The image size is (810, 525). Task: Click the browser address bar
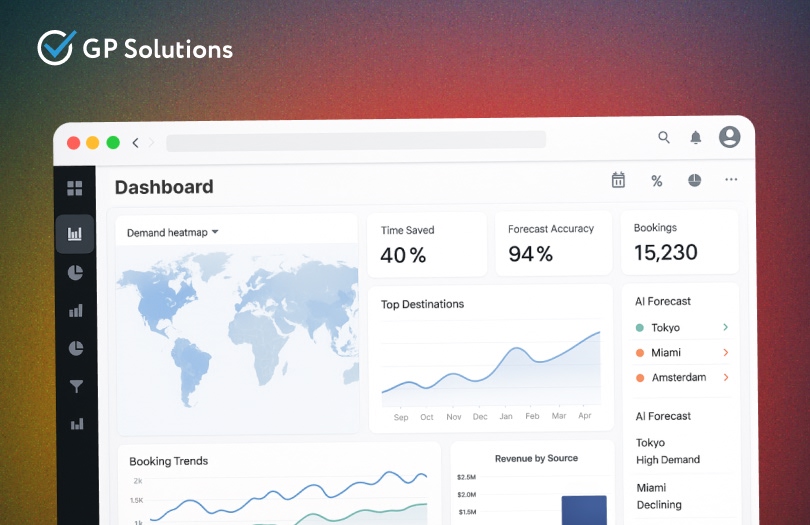356,141
